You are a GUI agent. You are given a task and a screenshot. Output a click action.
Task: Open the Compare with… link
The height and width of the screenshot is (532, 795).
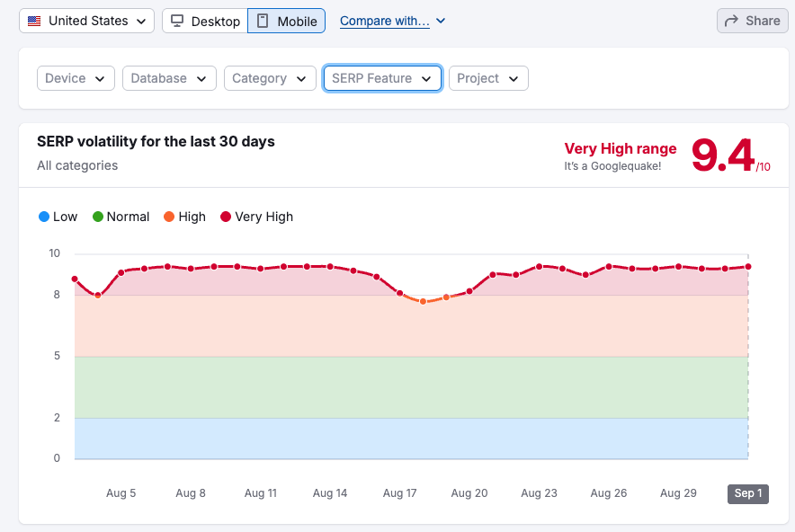tap(385, 21)
